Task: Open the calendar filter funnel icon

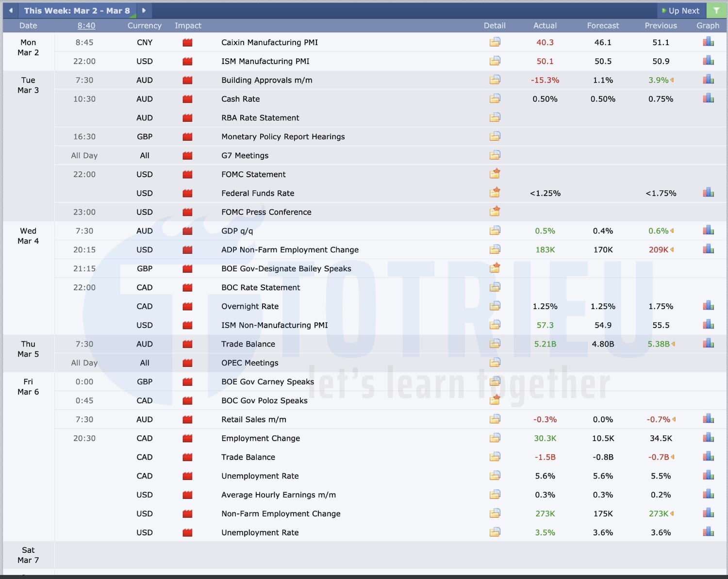Action: tap(716, 10)
